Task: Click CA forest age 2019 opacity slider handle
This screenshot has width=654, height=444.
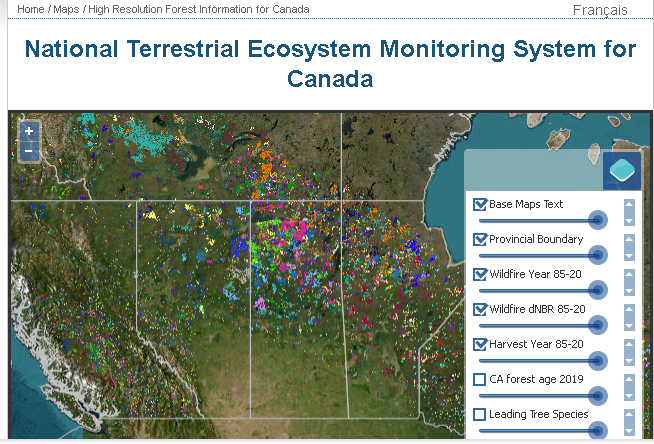Action: tap(597, 396)
